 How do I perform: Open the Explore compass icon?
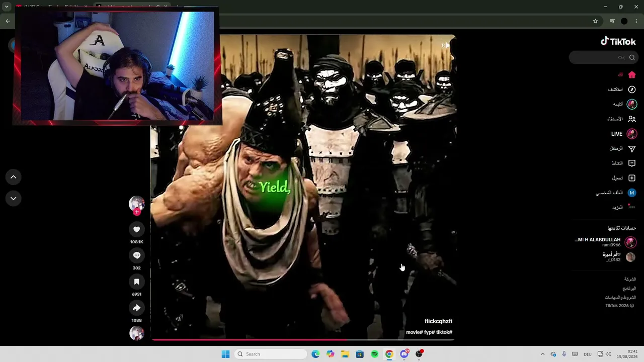click(632, 89)
